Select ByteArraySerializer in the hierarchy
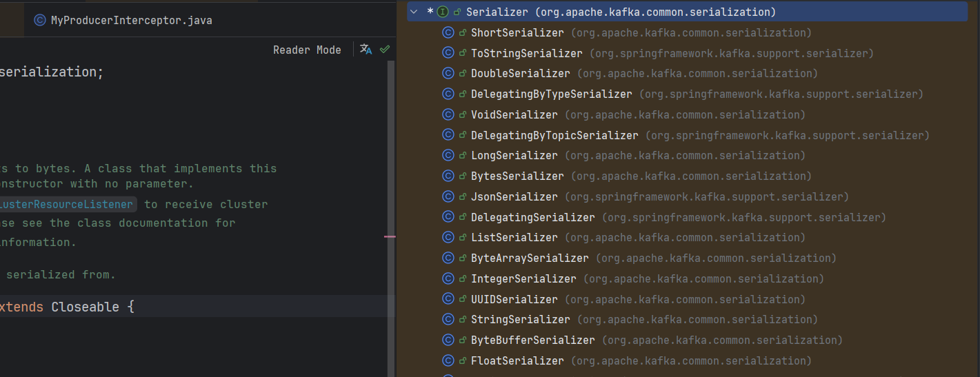 click(530, 258)
